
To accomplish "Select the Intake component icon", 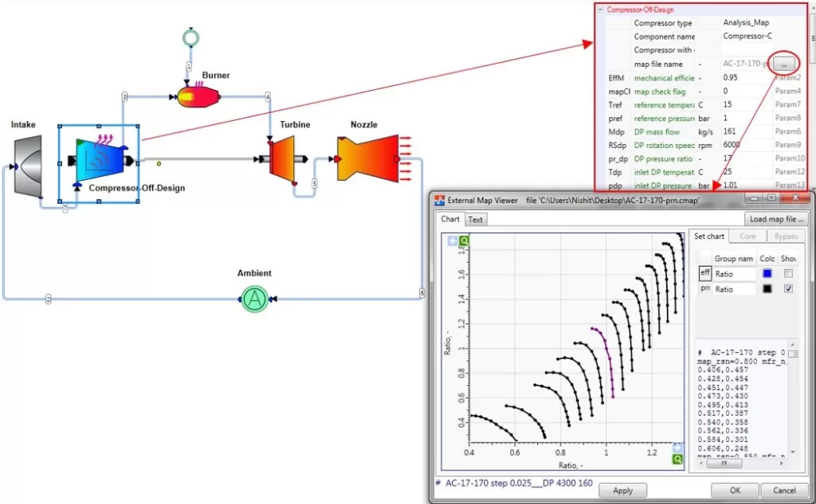I will point(29,166).
